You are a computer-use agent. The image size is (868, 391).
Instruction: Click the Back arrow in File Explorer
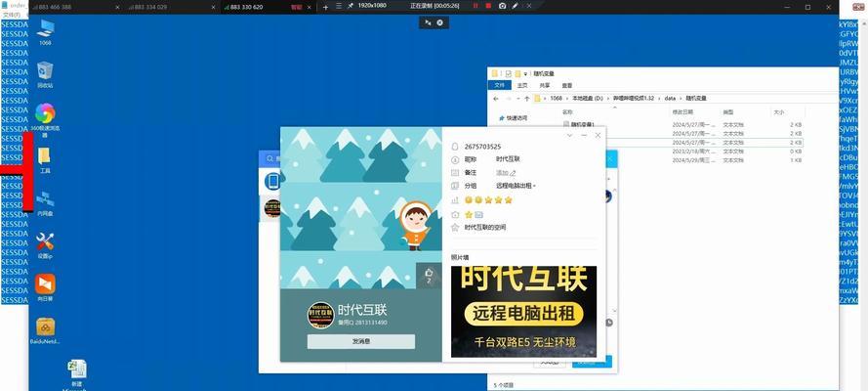pos(495,98)
